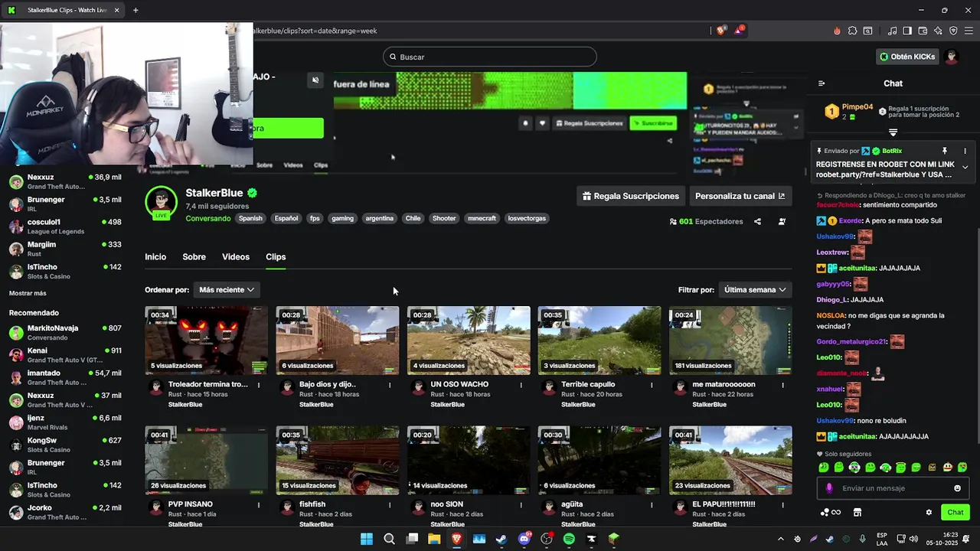Open Nexxuz channel playing Grand Theft Auto
Screen dimensions: 980x551
[64, 181]
